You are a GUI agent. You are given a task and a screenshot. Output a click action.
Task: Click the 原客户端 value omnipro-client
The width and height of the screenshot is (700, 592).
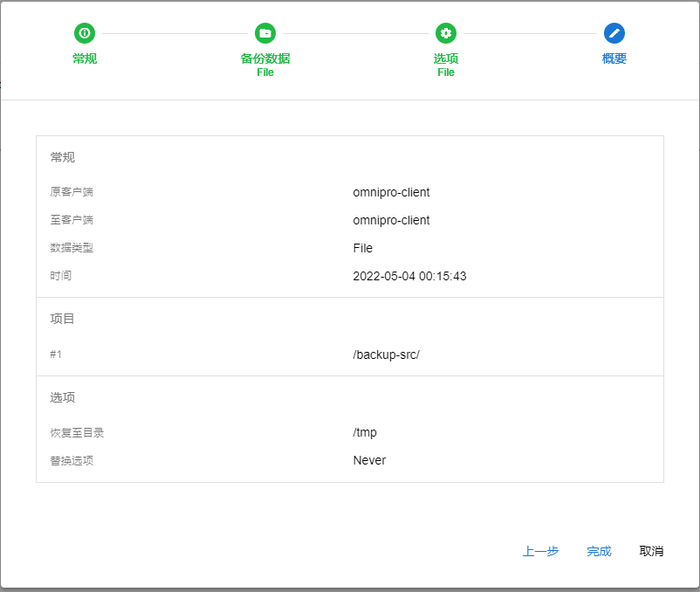click(x=391, y=192)
